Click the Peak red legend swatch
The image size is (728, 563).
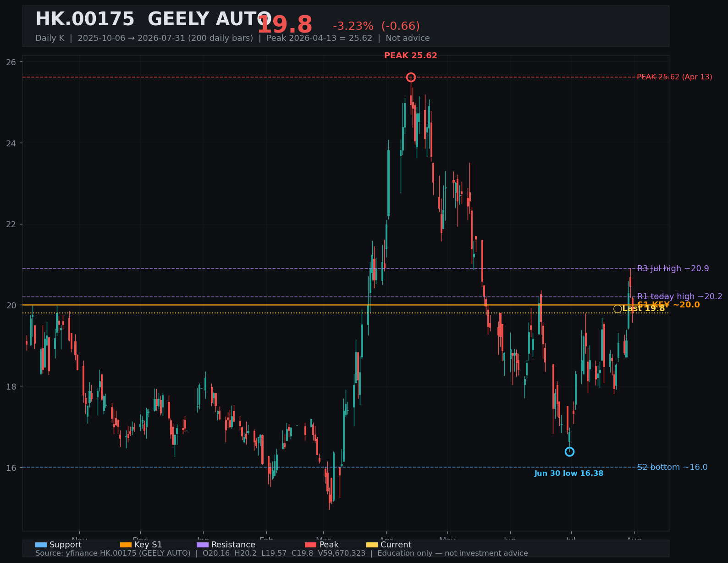point(311,545)
